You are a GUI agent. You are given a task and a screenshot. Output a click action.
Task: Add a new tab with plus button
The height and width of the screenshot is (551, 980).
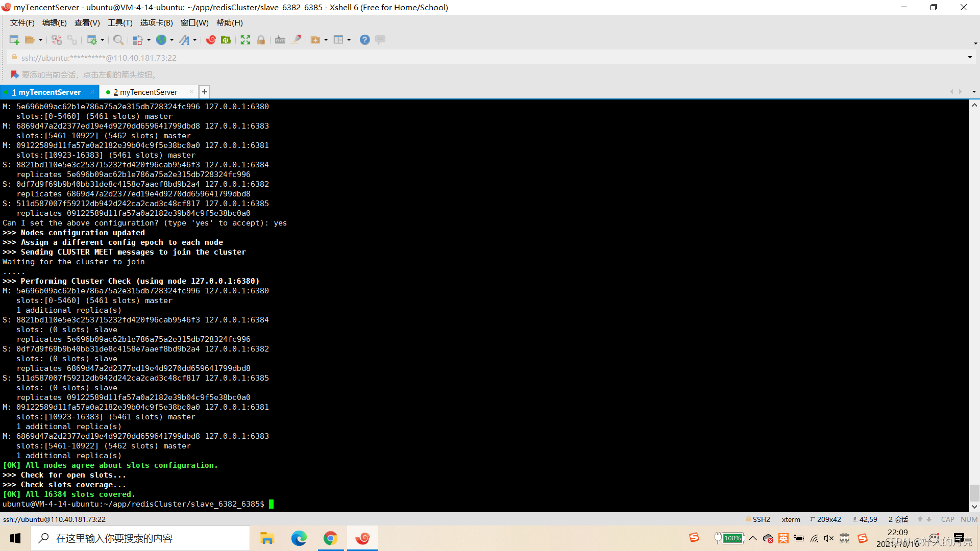pos(205,92)
